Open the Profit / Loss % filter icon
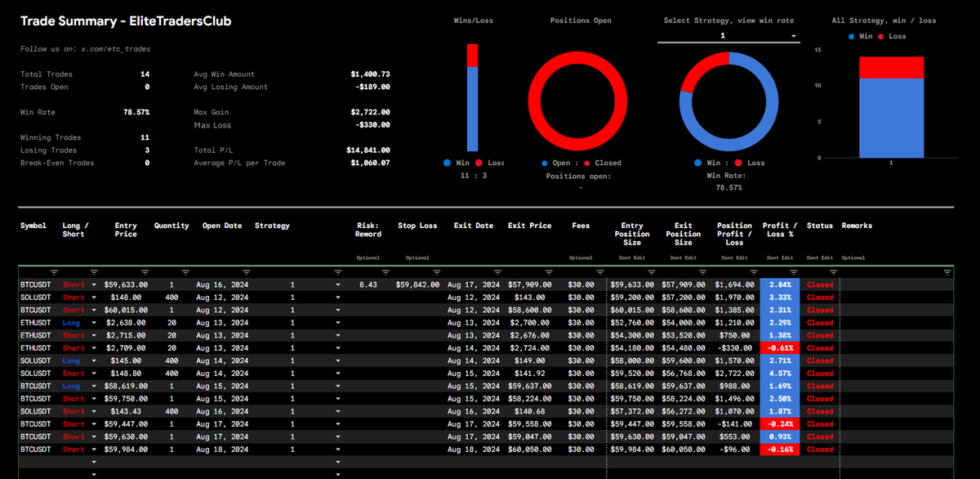 (x=792, y=271)
